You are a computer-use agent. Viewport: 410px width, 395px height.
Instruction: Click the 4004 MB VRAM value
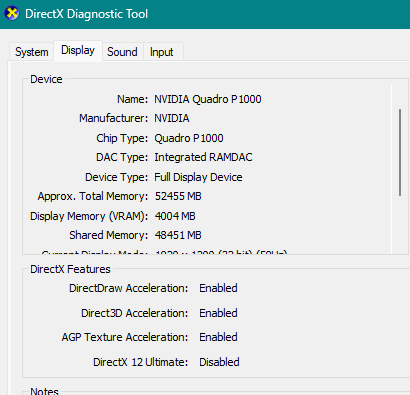175,216
